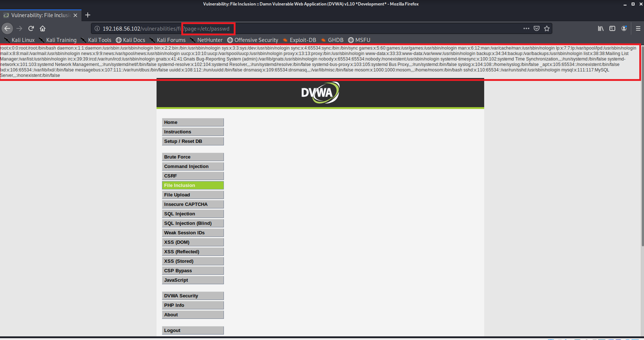Open Setup / Reset DB page
This screenshot has width=644, height=340.
tap(193, 141)
